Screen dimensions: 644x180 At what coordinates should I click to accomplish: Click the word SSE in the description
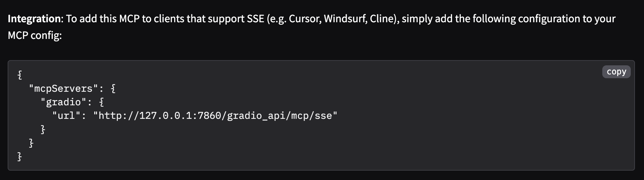click(255, 19)
